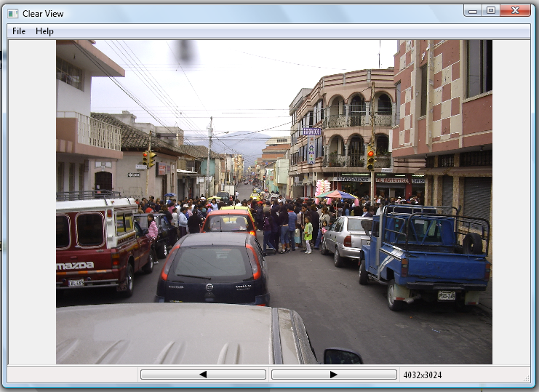The image size is (539, 392).
Task: Click the 4032x3024 dimensions label
Action: [x=423, y=375]
